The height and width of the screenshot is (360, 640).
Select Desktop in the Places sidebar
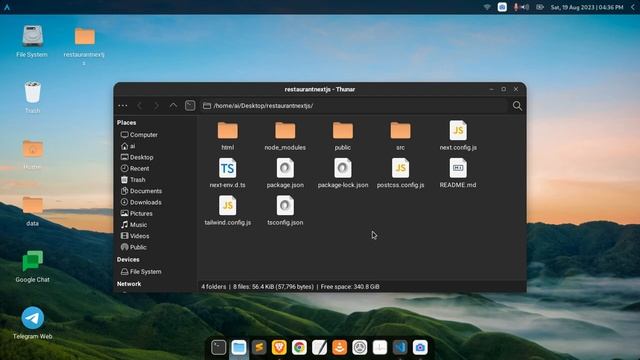pyautogui.click(x=137, y=157)
